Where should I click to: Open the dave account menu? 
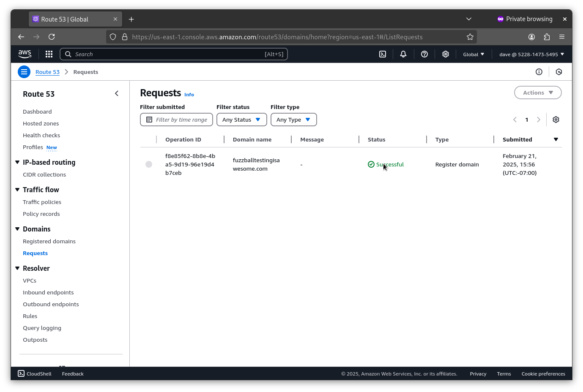pos(531,54)
